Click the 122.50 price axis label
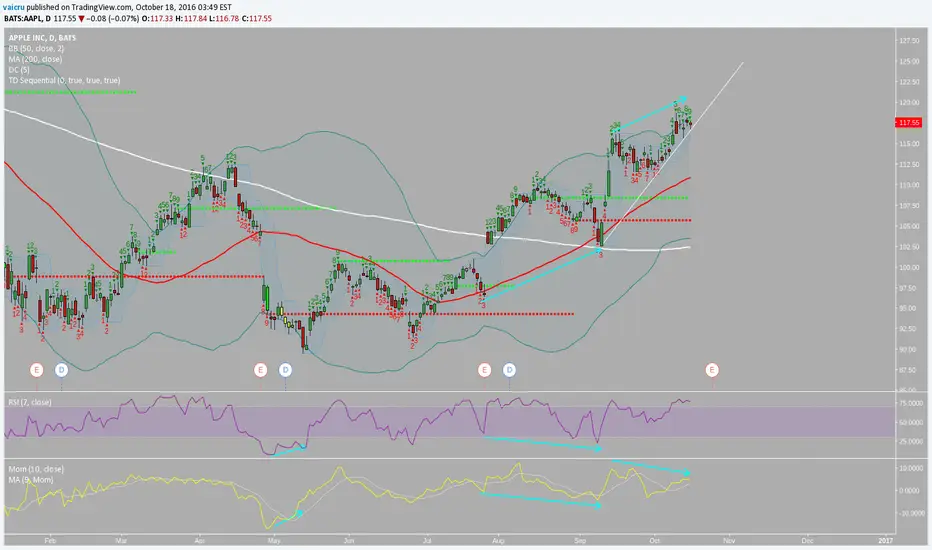932x550 pixels. point(909,82)
